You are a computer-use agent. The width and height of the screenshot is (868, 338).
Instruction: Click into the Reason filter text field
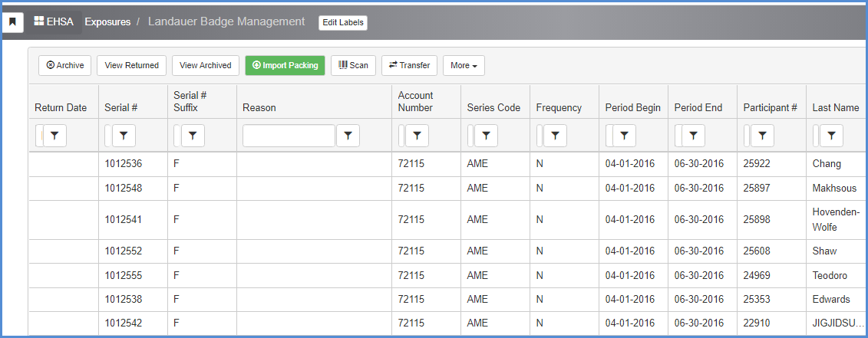(289, 136)
